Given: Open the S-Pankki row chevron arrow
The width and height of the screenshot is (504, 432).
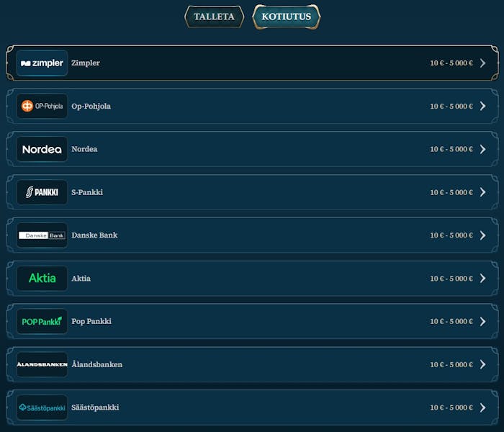Looking at the screenshot, I should [483, 192].
